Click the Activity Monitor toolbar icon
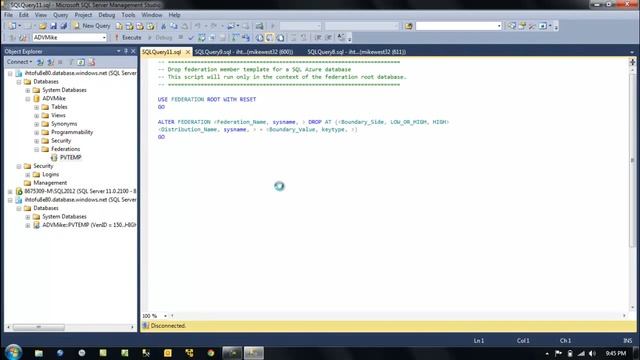The width and height of the screenshot is (640, 360). tap(260, 26)
